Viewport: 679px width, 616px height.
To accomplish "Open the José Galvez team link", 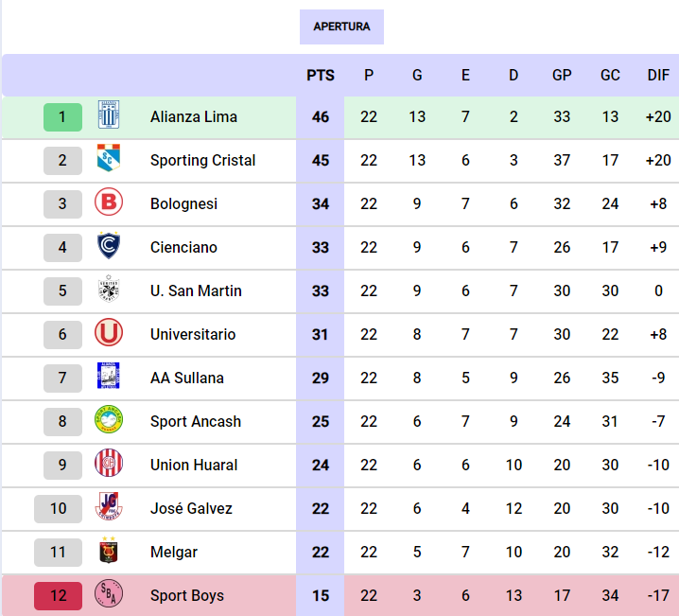I will pyautogui.click(x=191, y=509).
